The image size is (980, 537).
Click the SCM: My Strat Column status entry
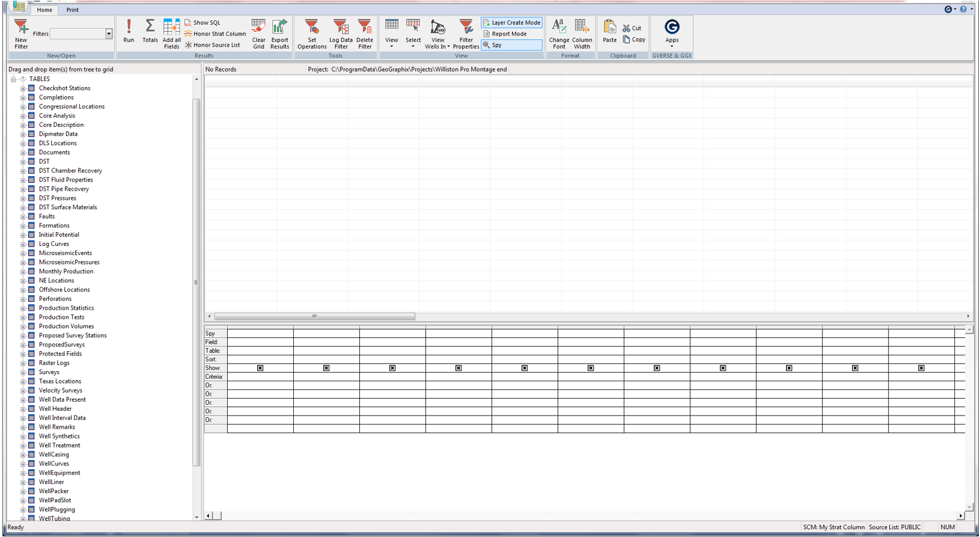coord(833,527)
